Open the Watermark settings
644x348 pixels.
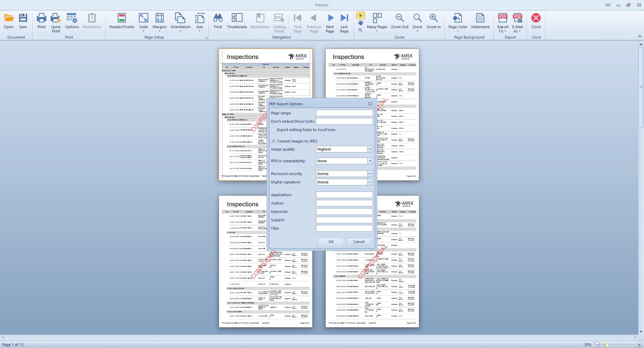[480, 21]
